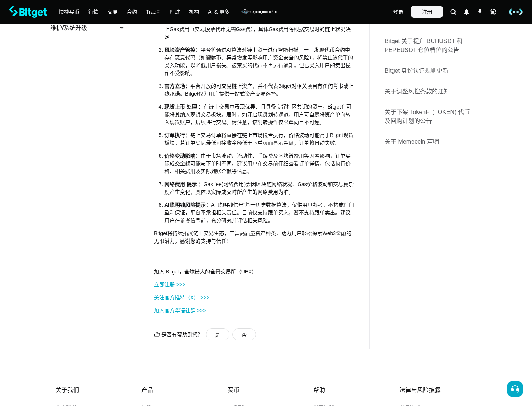The width and height of the screenshot is (532, 406).
Task: Open the language globe icon
Action: click(x=493, y=12)
